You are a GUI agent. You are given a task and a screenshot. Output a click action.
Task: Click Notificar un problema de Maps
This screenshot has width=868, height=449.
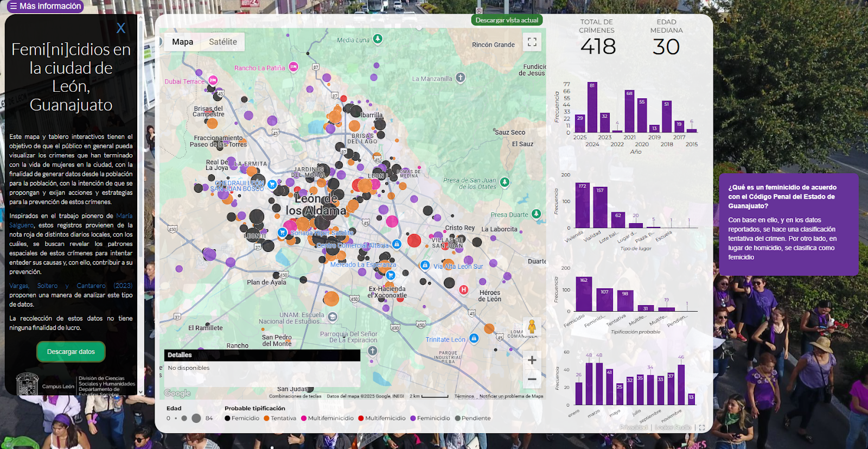pyautogui.click(x=511, y=396)
